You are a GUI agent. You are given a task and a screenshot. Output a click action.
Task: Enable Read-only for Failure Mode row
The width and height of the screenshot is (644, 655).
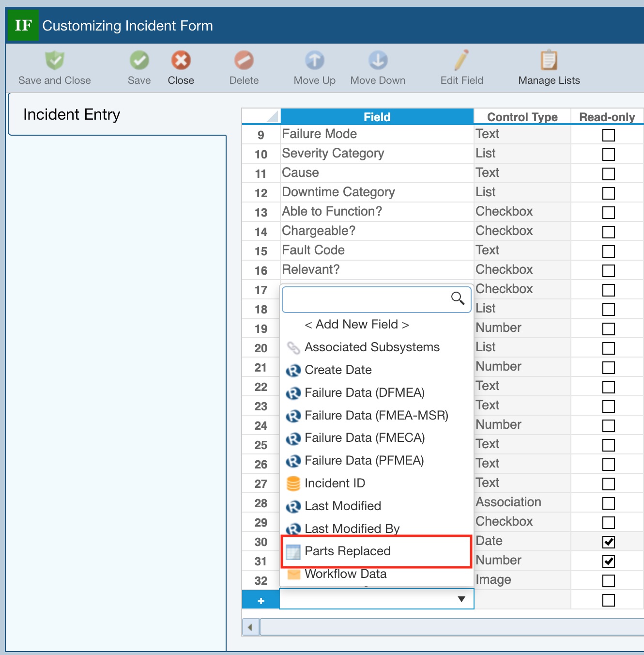(x=608, y=135)
